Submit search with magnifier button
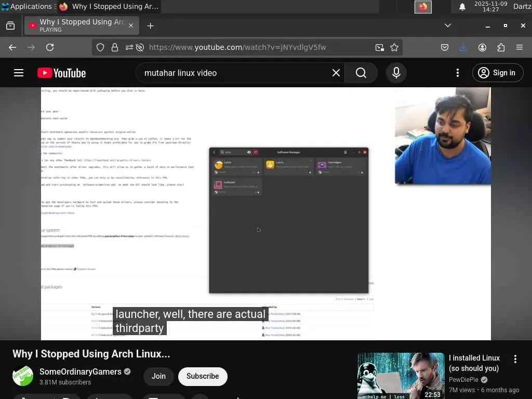Viewport: 532px width, 399px height. tap(361, 73)
